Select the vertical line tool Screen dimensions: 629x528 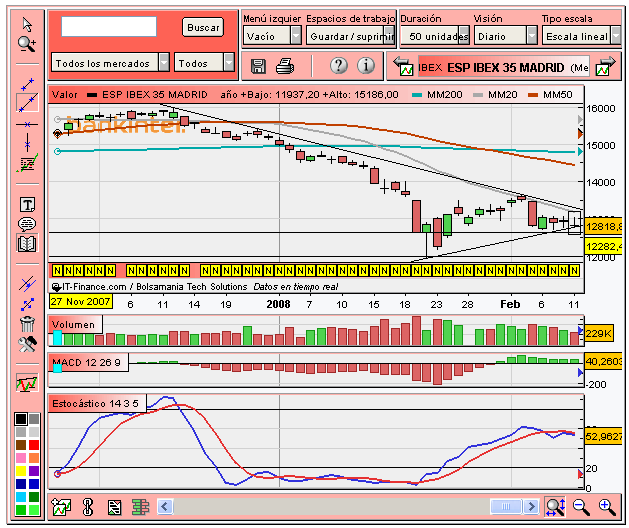click(27, 142)
